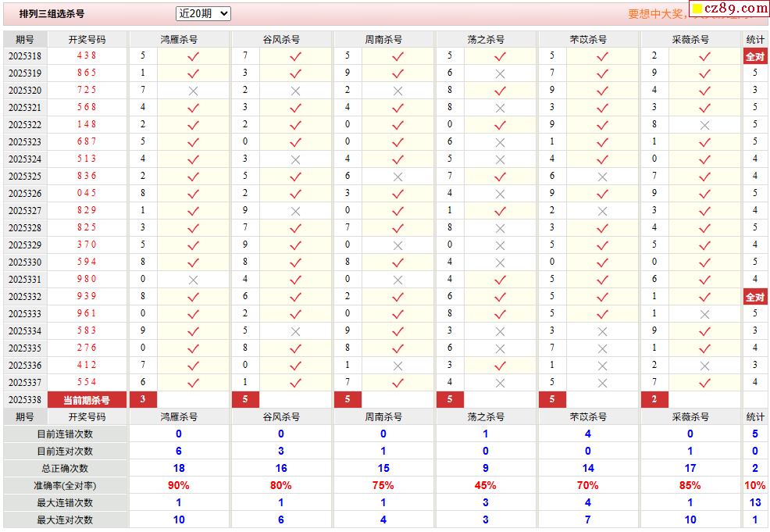This screenshot has height=532, width=770.
Task: Click red check for 芣苡杀号 in row 2025333
Action: 603,314
